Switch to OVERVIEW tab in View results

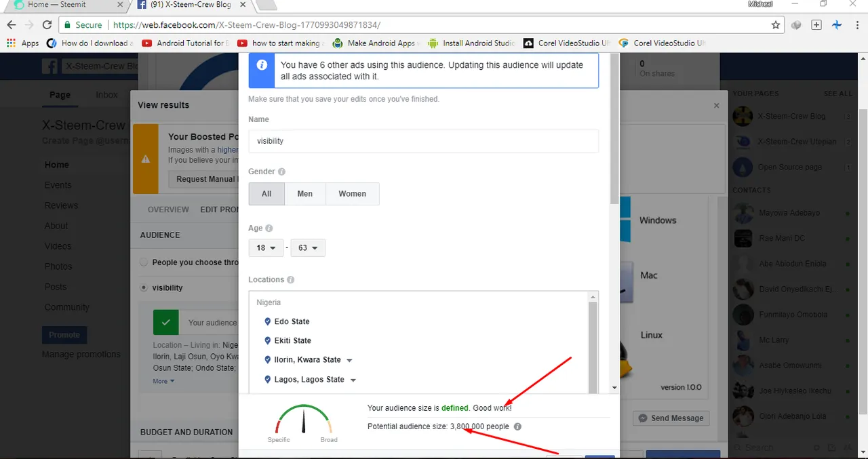(x=168, y=209)
